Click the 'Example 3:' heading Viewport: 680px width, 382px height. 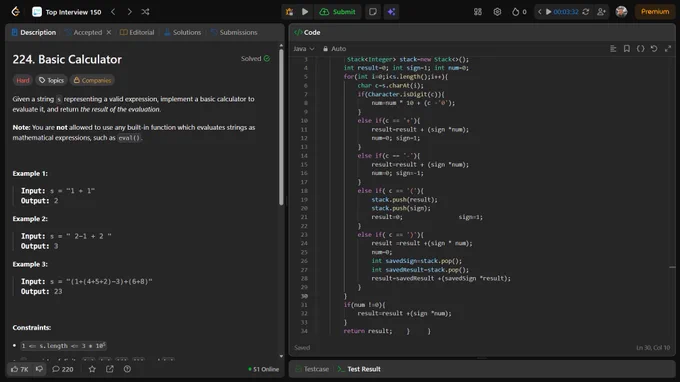point(30,264)
